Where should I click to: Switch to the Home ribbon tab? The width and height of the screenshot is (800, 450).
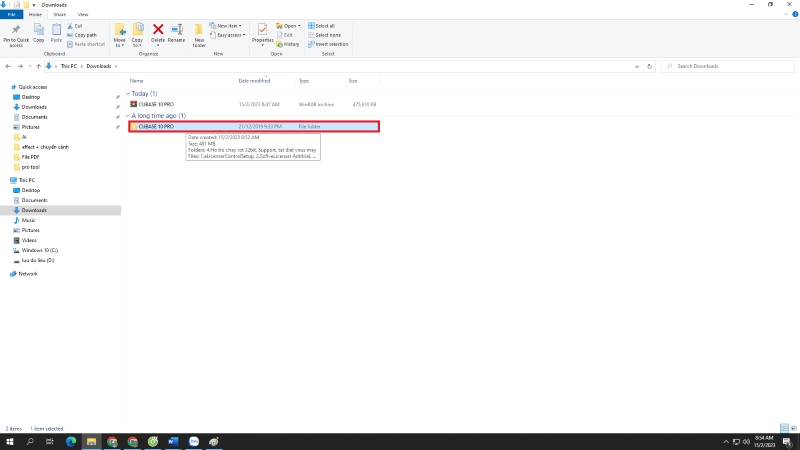point(35,15)
